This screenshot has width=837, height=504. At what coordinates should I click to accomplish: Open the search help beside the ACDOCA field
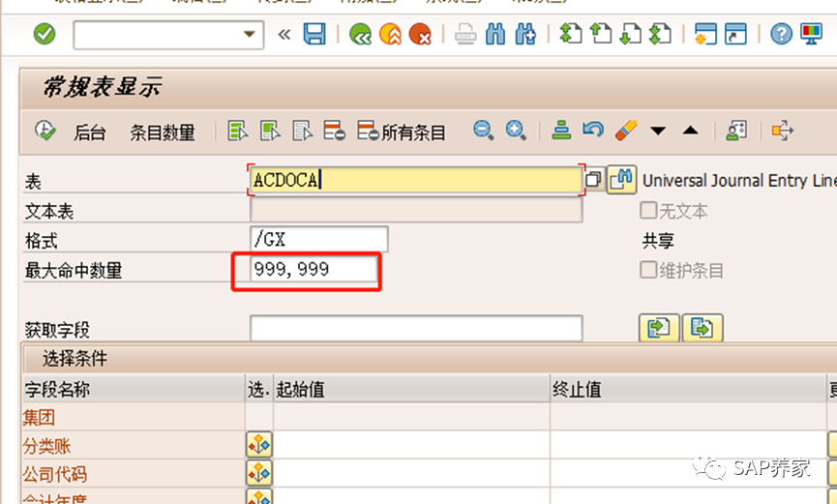click(593, 180)
